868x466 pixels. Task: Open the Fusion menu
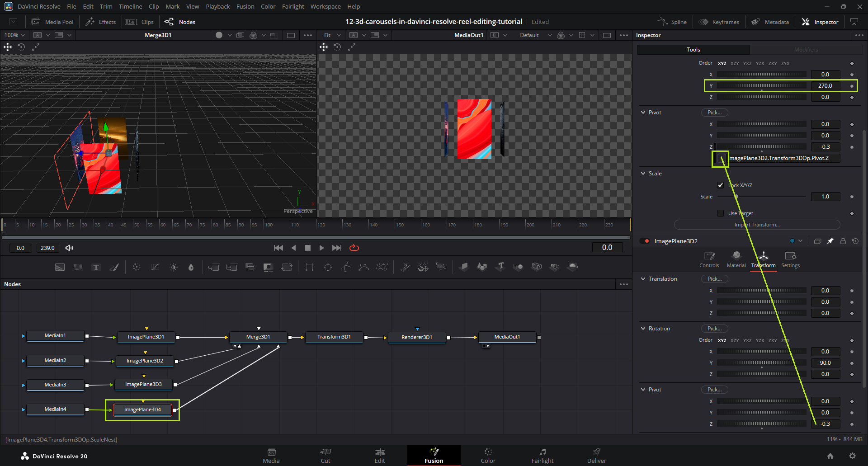pyautogui.click(x=245, y=6)
